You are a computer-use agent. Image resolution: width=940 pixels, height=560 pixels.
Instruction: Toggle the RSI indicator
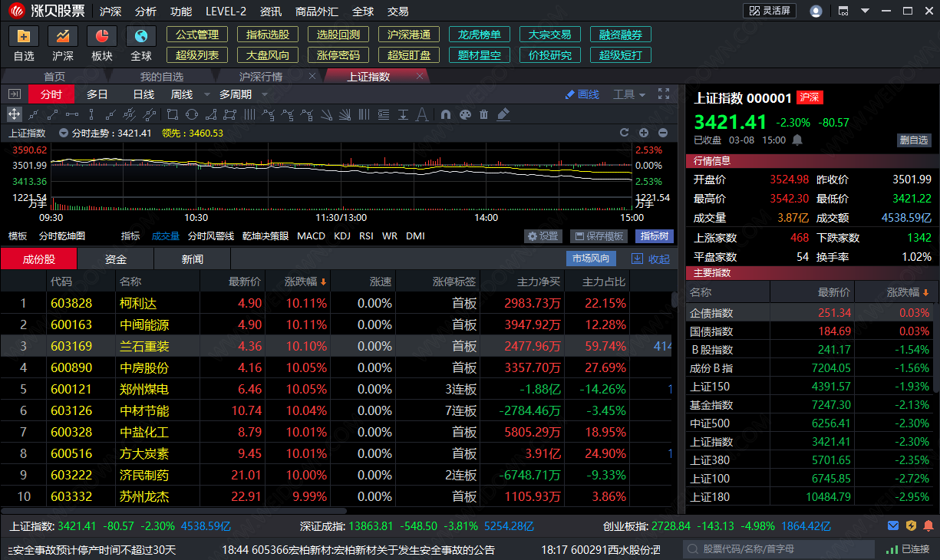pyautogui.click(x=366, y=236)
